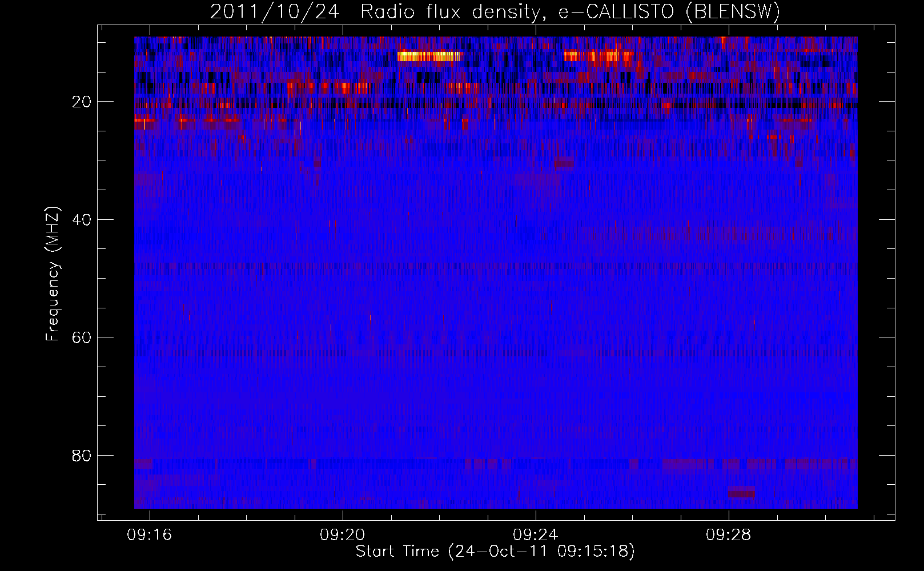Click the 20 MHz frequency tick label
This screenshot has width=924, height=571.
(x=82, y=102)
